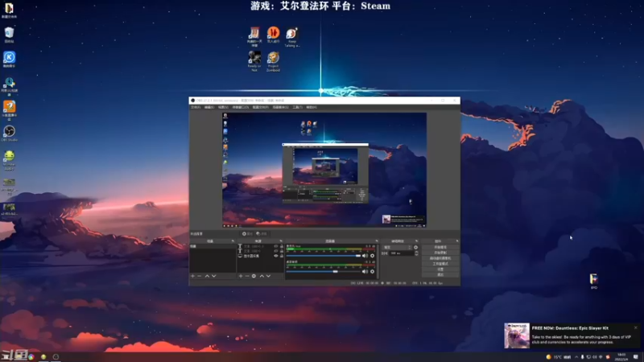
Task: Move the scene up in list
Action: 207,276
